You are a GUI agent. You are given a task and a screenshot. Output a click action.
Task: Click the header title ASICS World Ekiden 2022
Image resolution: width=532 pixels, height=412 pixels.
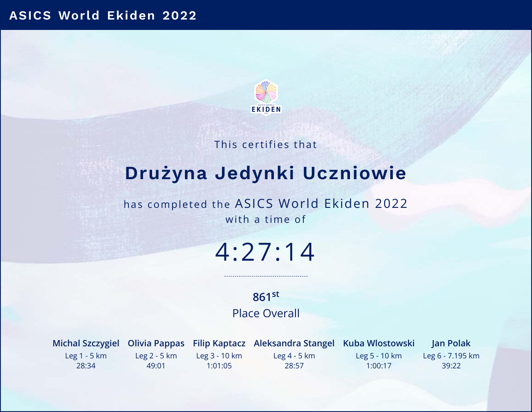tap(103, 15)
